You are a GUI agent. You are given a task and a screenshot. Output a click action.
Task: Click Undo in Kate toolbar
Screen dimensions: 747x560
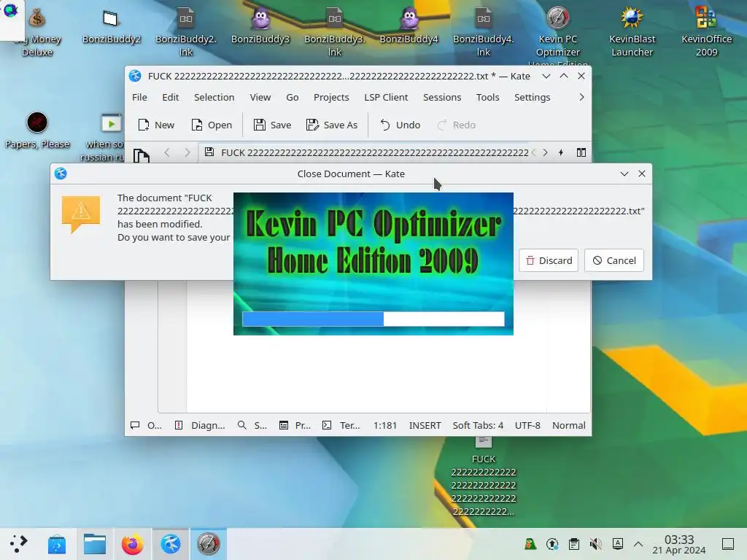(x=400, y=125)
